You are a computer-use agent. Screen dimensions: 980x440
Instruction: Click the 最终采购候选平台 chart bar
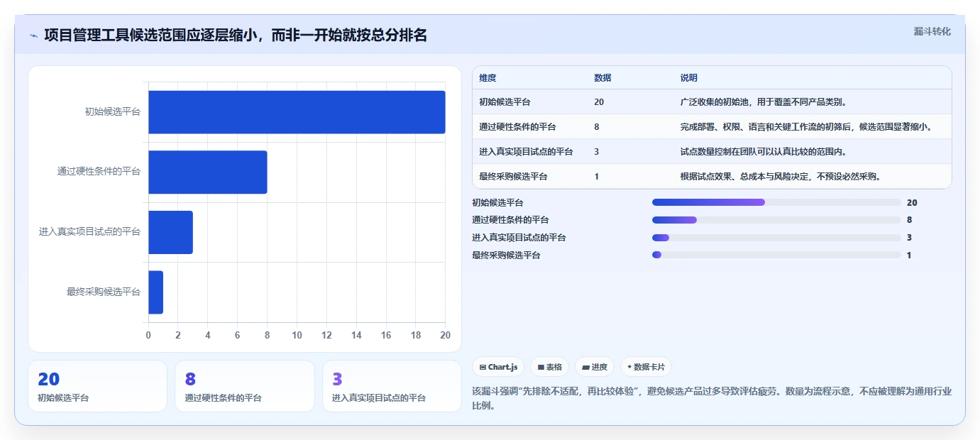pos(155,292)
